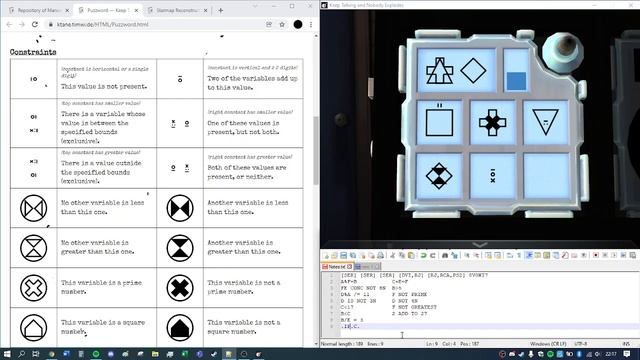Screen dimensions: 640x360
Task: Click Notepad++ Cut scissors toolbar icon
Action: click(393, 256)
